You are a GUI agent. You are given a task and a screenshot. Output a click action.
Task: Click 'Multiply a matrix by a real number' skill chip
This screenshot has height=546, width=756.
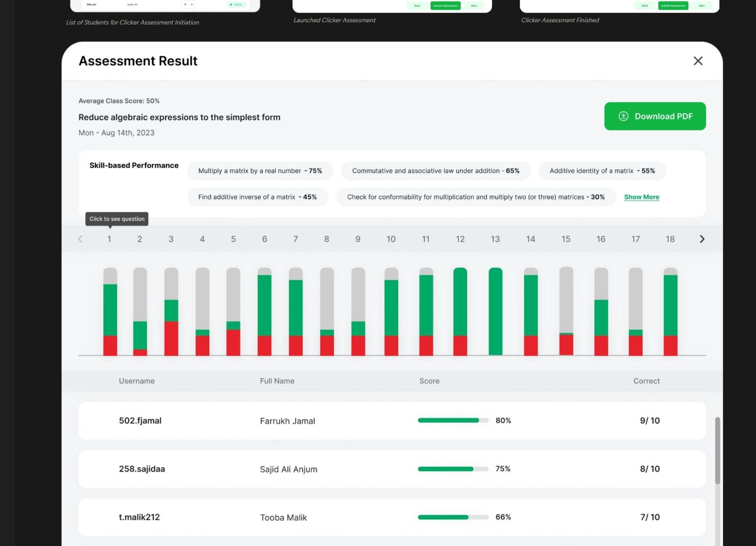260,171
